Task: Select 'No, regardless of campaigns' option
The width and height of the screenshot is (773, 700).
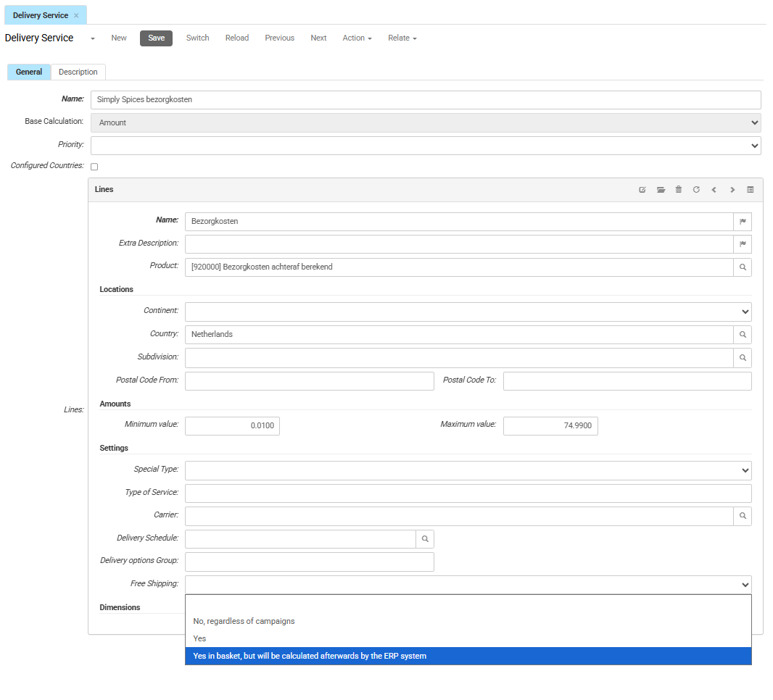Action: [468, 621]
